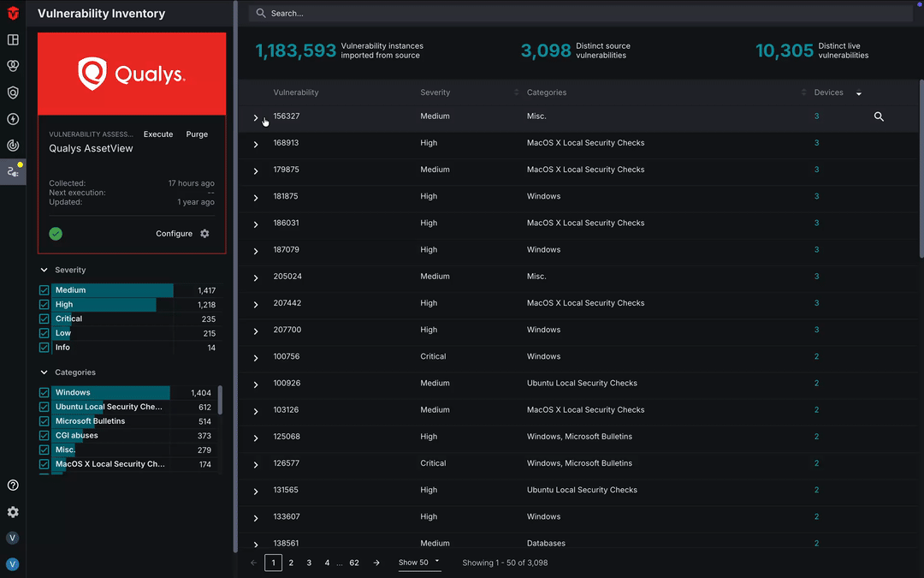
Task: Purge the Qualys AssetView data
Action: tap(197, 134)
